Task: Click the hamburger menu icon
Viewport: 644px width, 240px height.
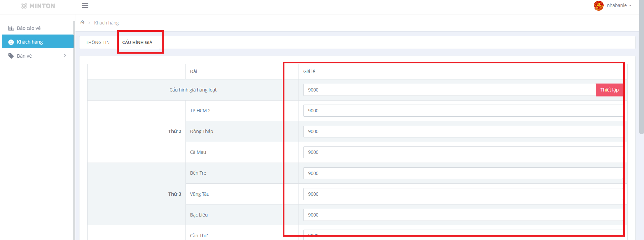Action: click(85, 5)
